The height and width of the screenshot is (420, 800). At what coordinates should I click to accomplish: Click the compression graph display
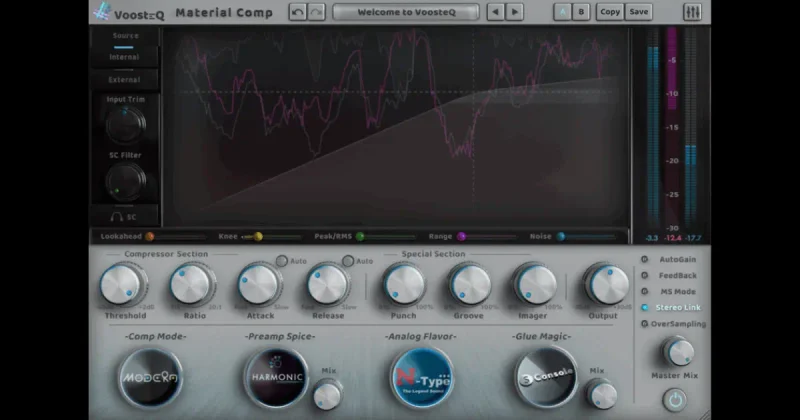tap(396, 125)
